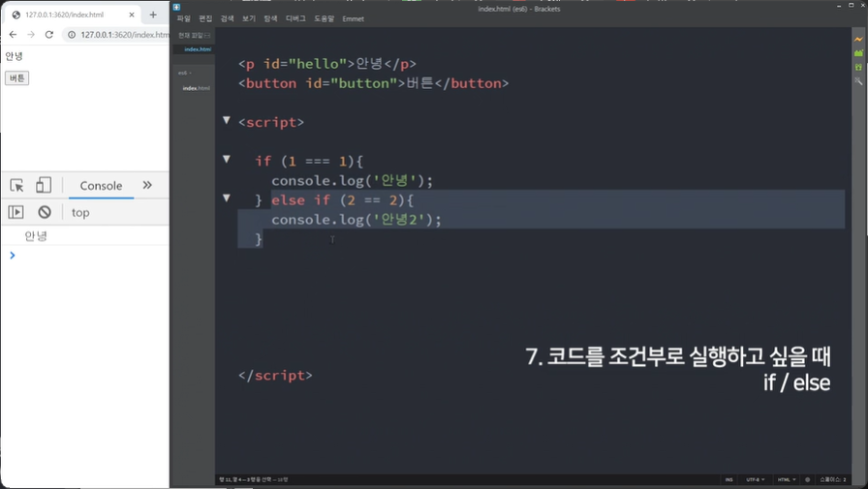Open the 디버그 menu
The image size is (868, 489).
click(295, 18)
